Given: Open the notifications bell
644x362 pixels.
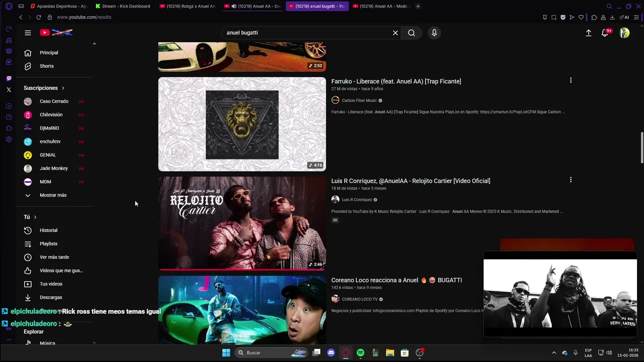Looking at the screenshot, I should point(605,33).
